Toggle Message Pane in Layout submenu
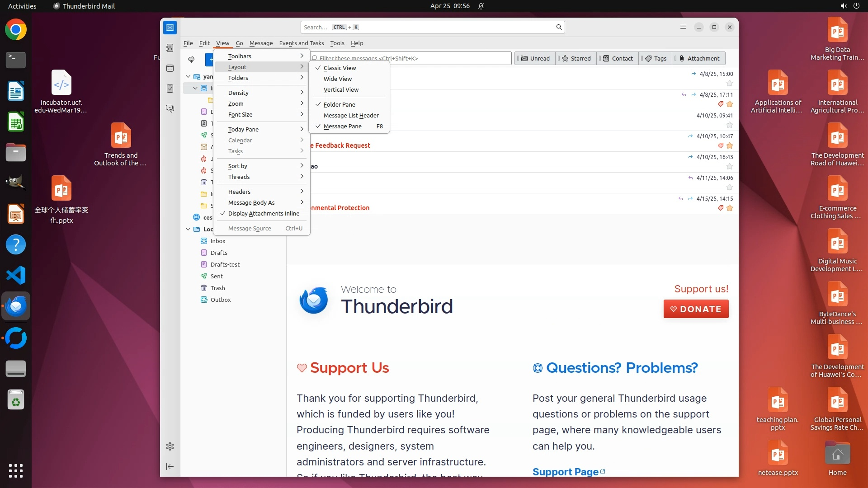868x488 pixels. tap(342, 127)
